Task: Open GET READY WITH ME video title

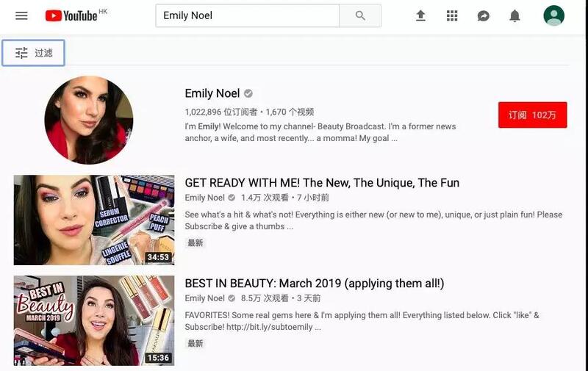Action: point(322,183)
